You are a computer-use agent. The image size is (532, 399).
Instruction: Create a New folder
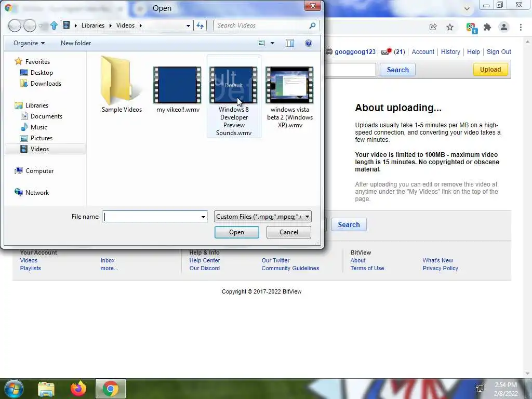coord(76,43)
